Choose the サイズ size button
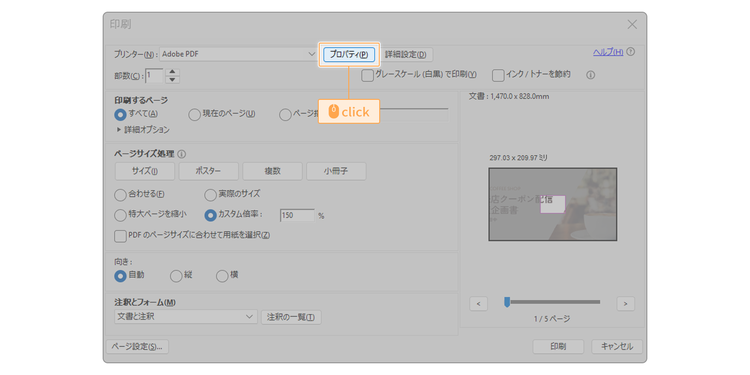The height and width of the screenshot is (375, 750). click(145, 171)
